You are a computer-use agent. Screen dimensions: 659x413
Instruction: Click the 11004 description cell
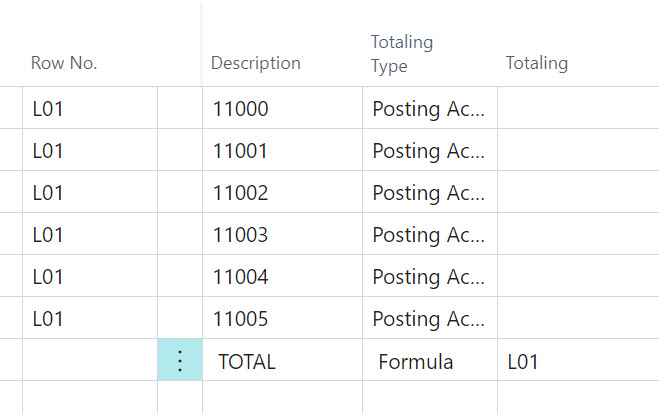(282, 277)
